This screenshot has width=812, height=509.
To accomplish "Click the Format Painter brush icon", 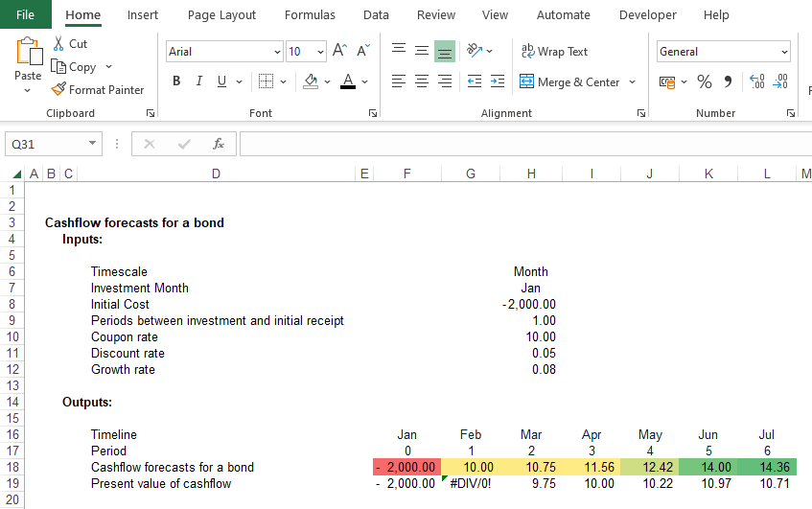I will tap(59, 90).
